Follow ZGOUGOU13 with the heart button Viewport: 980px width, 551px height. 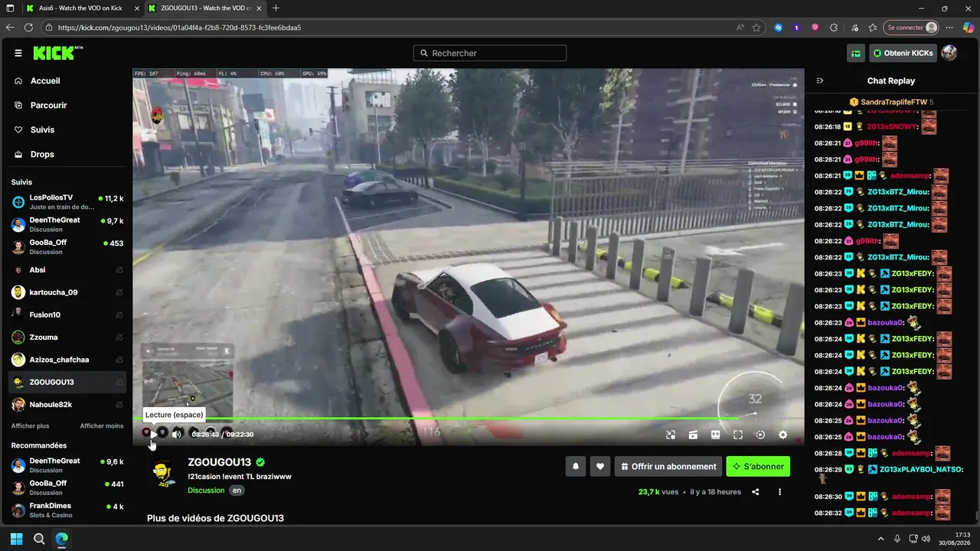click(x=600, y=466)
